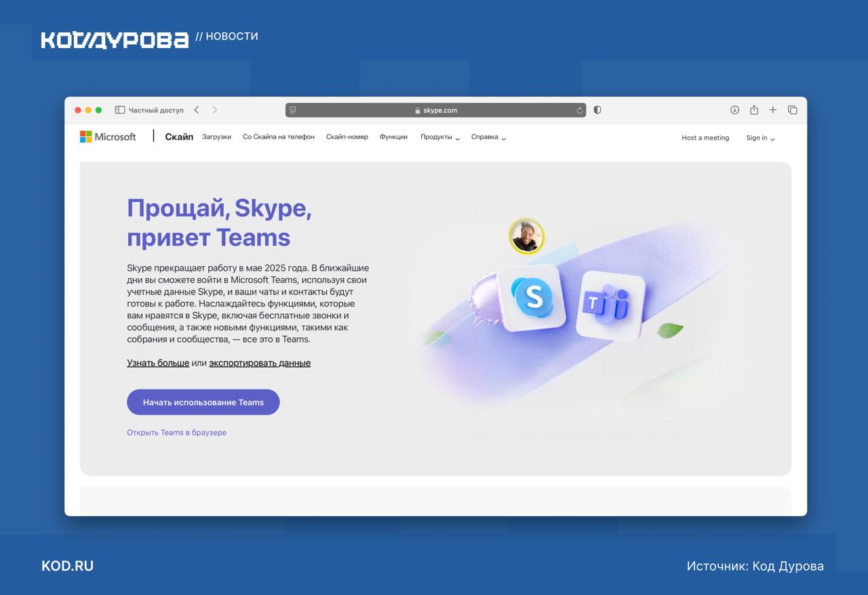Toggle the Safari sidebar icon

pyautogui.click(x=120, y=110)
